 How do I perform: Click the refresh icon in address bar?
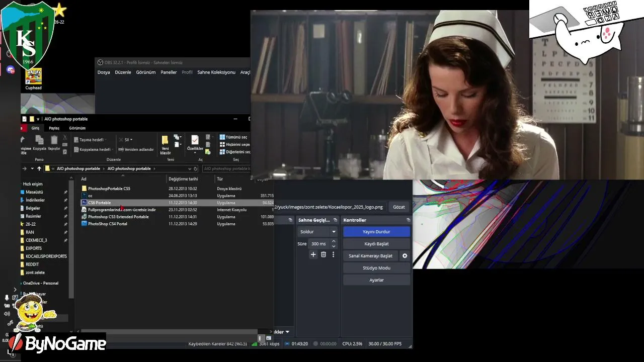pos(196,168)
